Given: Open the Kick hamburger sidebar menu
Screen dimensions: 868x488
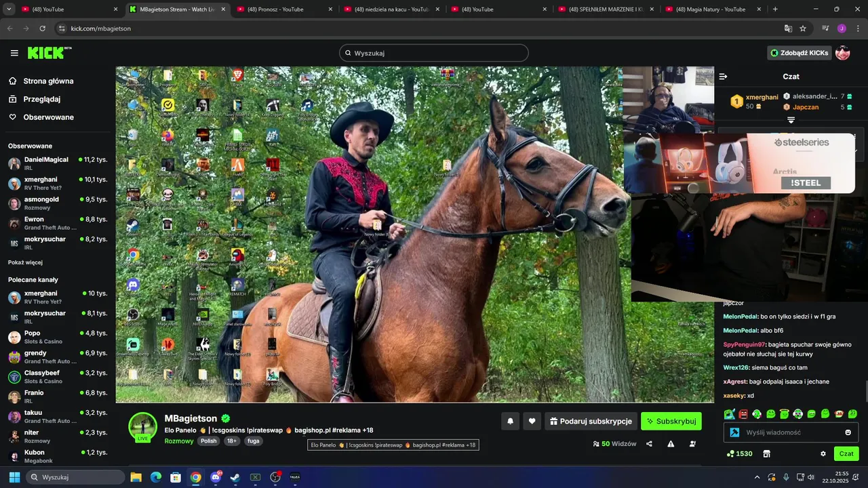Looking at the screenshot, I should (14, 53).
